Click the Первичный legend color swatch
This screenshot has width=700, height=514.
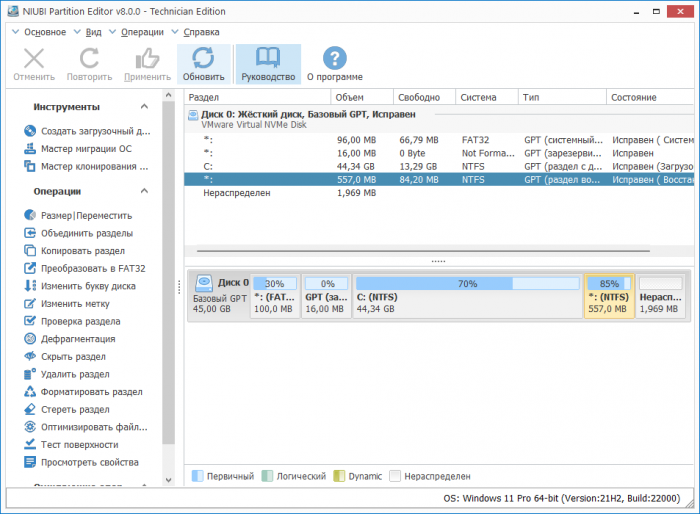197,476
